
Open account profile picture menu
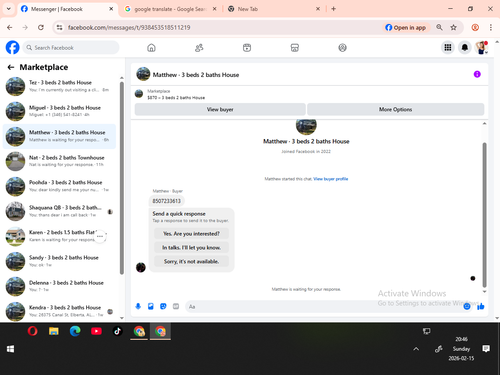tap(481, 48)
